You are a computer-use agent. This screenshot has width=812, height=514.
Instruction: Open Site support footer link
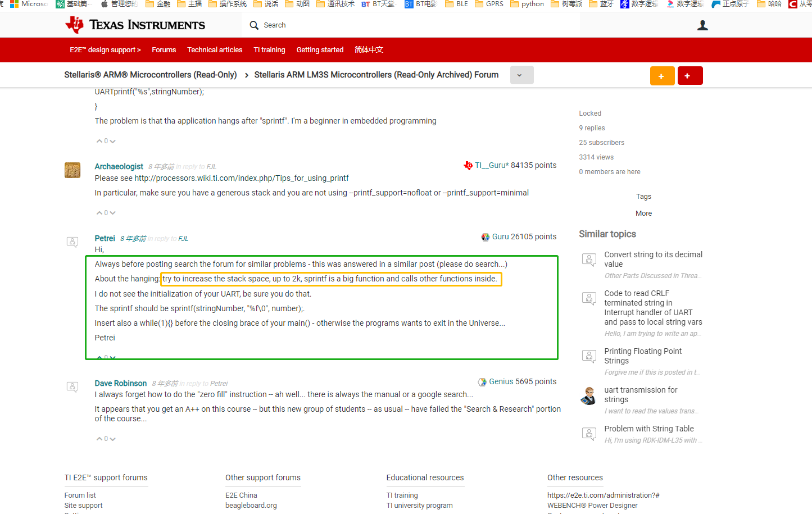[84, 506]
